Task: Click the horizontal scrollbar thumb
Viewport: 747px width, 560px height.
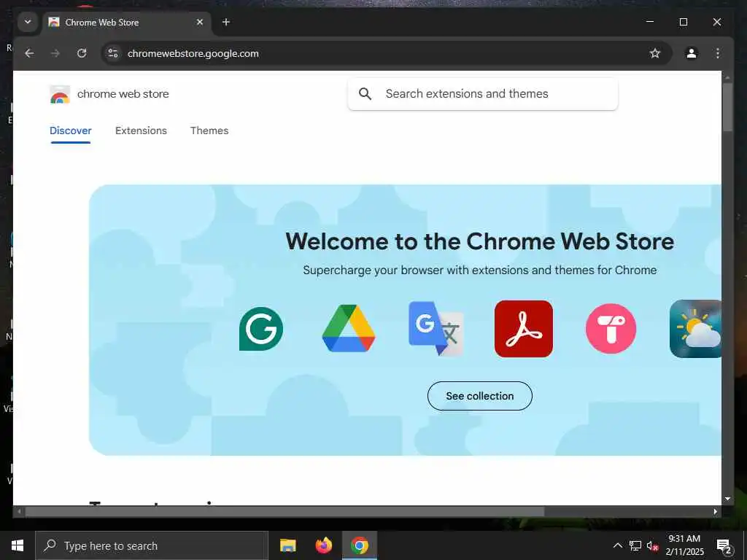Action: (x=285, y=511)
